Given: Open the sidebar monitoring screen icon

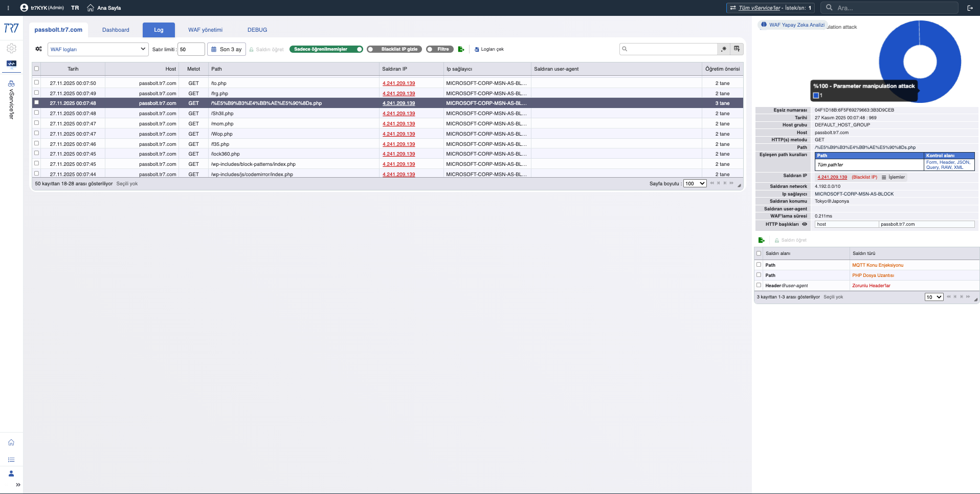Looking at the screenshot, I should [x=11, y=64].
